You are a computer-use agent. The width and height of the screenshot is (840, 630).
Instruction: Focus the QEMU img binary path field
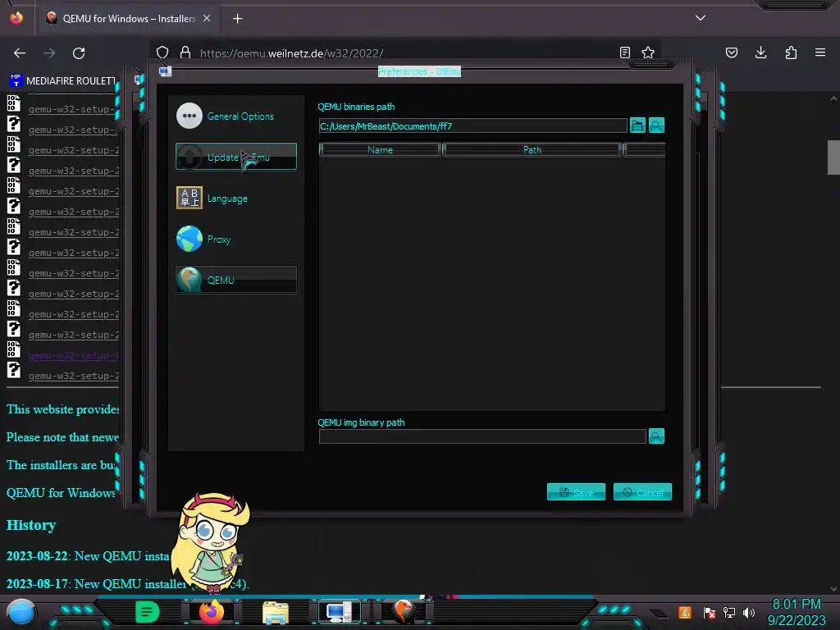point(482,436)
